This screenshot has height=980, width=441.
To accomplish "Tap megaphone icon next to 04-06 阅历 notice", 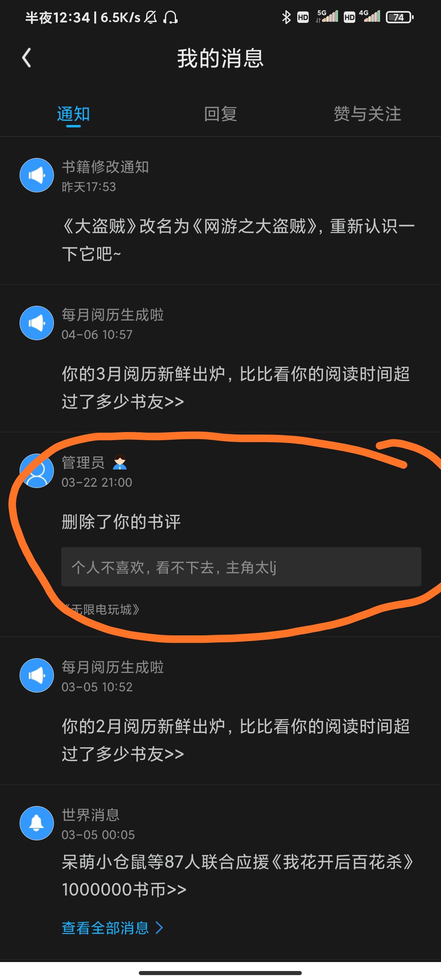I will [37, 323].
